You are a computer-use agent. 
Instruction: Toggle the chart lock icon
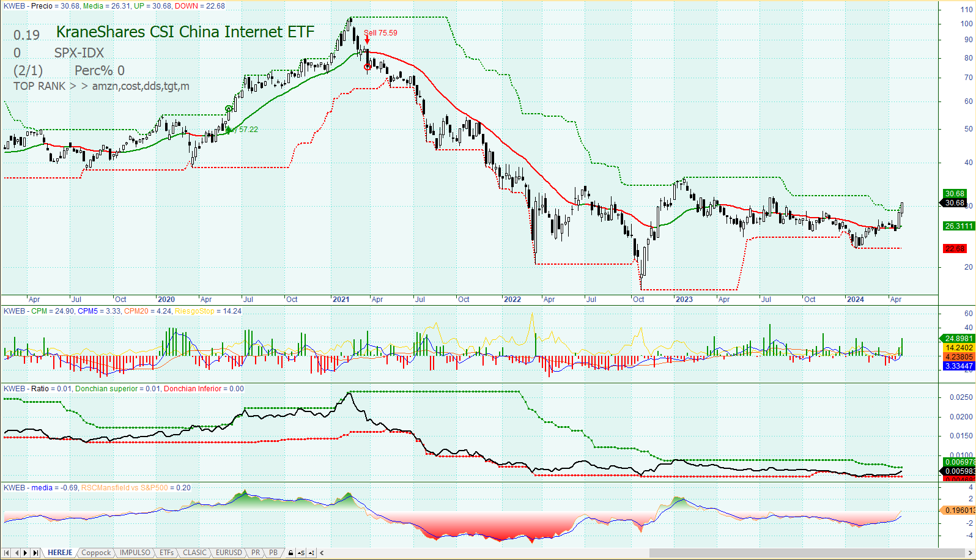[x=291, y=553]
